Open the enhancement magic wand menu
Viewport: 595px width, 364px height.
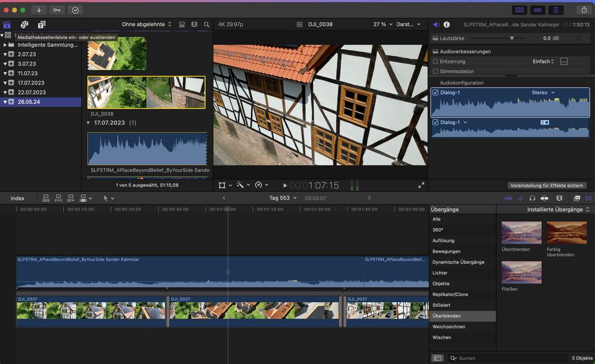coord(243,185)
